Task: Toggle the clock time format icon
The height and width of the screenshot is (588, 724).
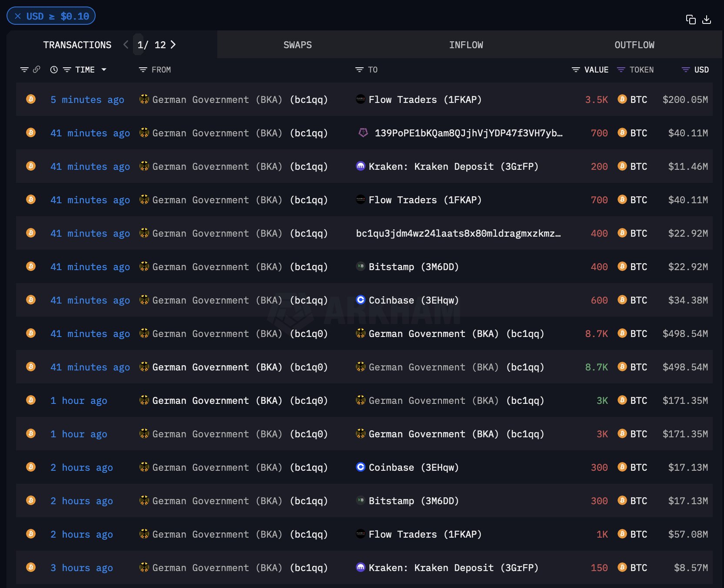Action: click(54, 69)
